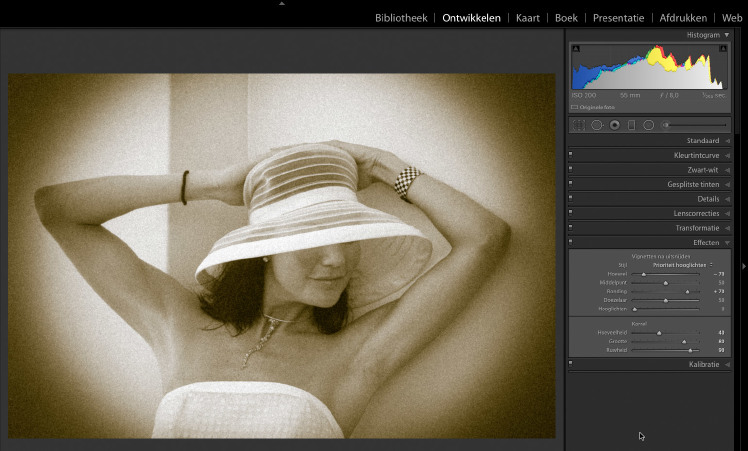
Task: Click the Ronding slider handle
Action: 687,292
